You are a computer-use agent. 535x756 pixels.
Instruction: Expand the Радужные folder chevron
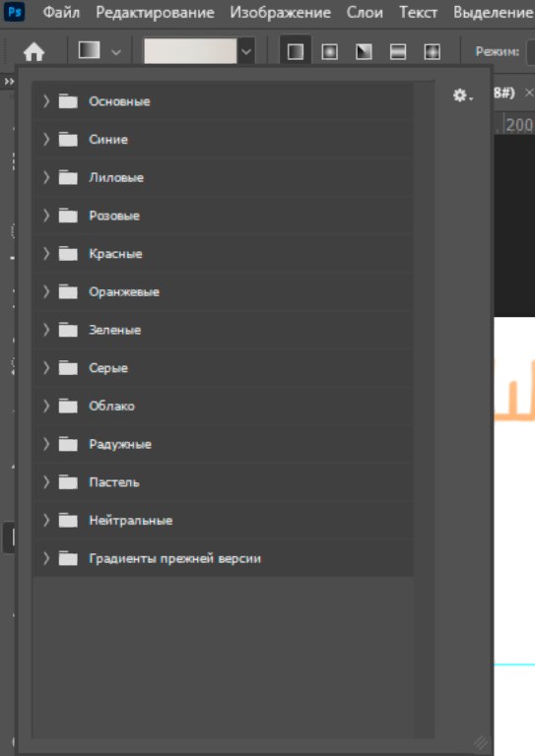pos(46,444)
